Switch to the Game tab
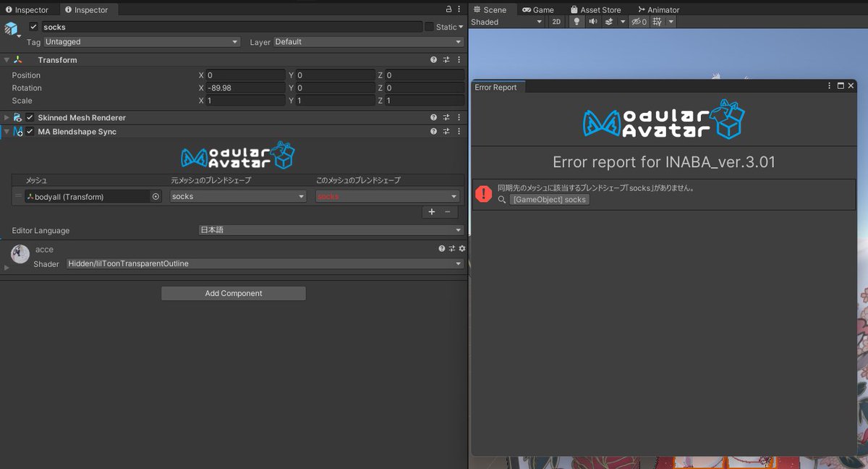Image resolution: width=868 pixels, height=469 pixels. point(538,9)
